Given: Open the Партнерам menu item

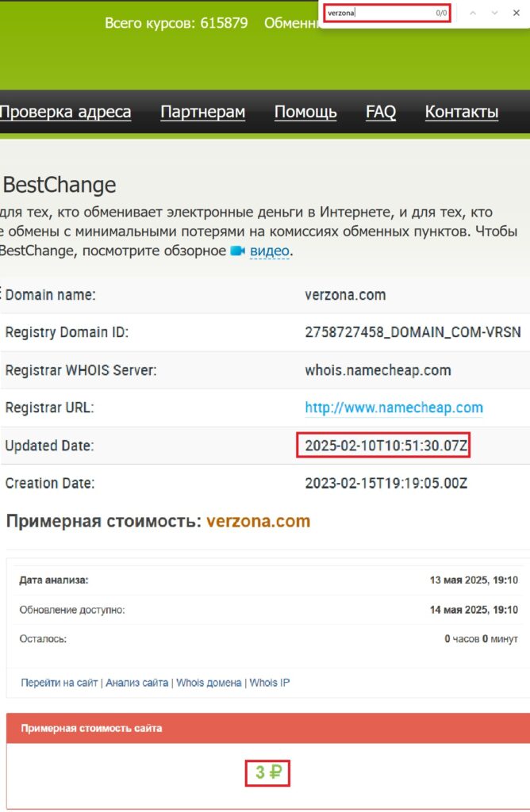Looking at the screenshot, I should 202,112.
